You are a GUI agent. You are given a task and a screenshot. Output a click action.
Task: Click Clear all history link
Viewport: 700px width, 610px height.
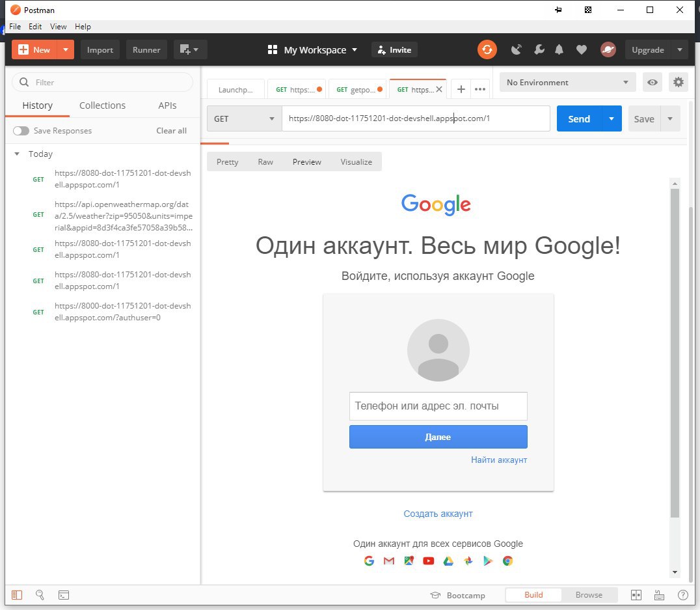click(172, 130)
